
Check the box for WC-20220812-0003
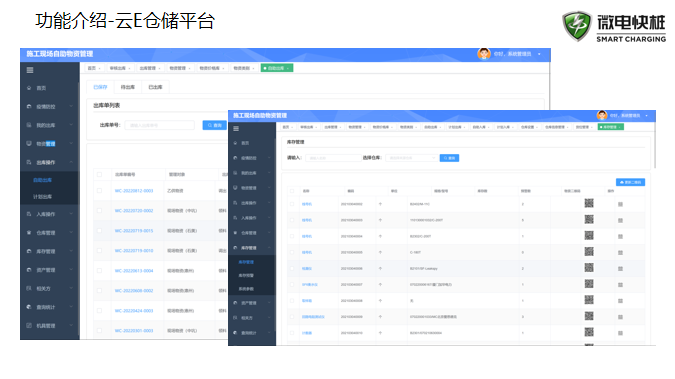tap(99, 190)
